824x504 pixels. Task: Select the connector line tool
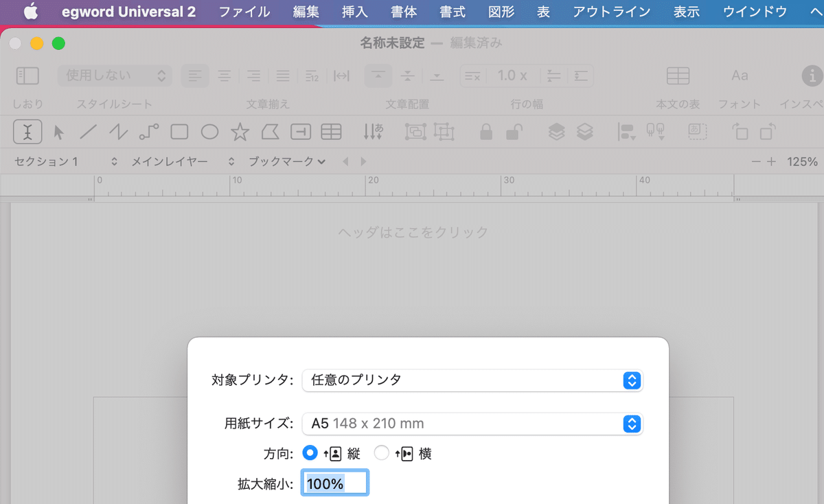pos(149,131)
